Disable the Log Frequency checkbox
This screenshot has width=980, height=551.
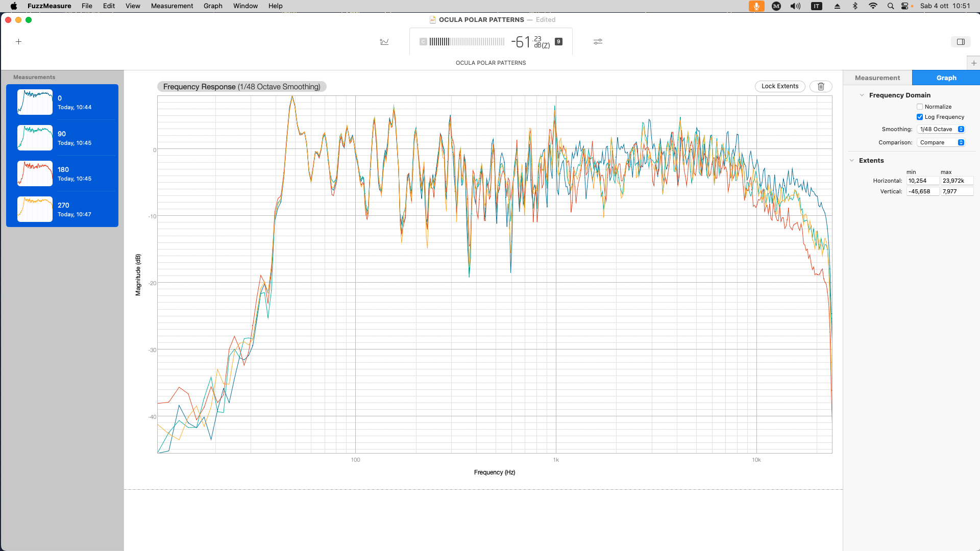tap(920, 117)
